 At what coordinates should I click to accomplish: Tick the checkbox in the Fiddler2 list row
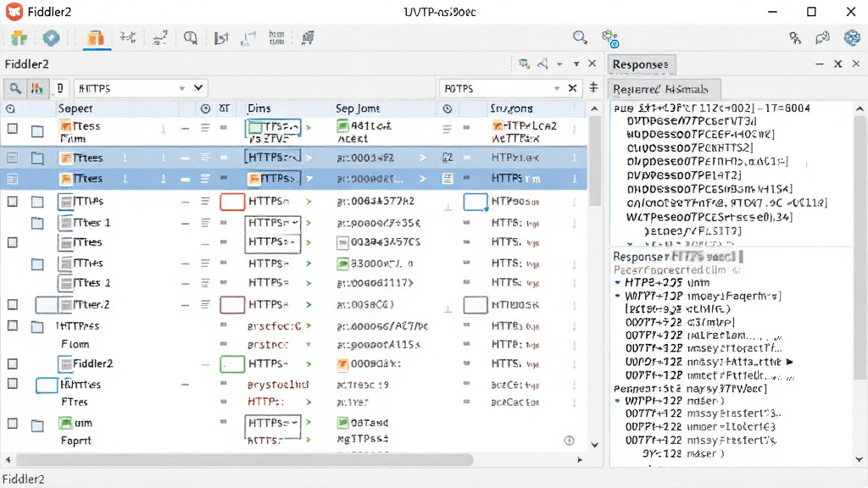point(12,363)
